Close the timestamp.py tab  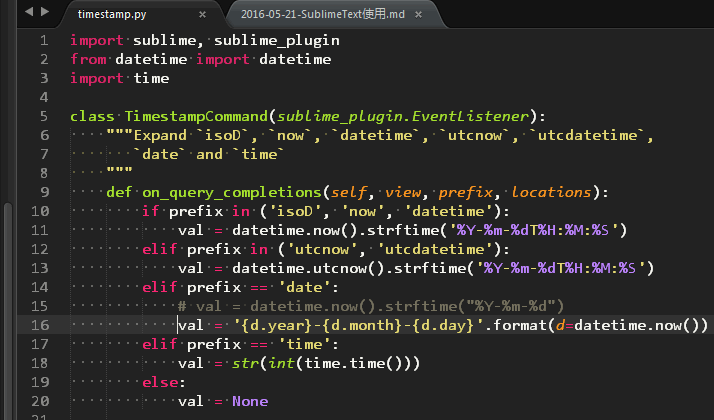[203, 15]
